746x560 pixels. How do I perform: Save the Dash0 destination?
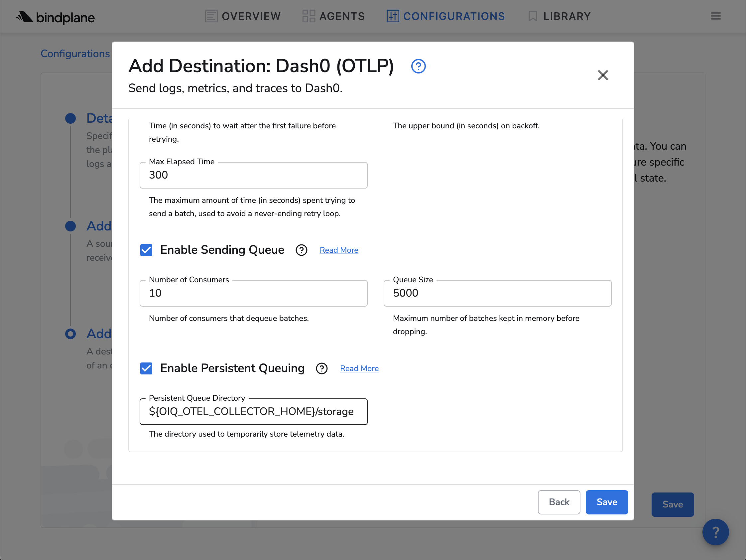(x=606, y=502)
